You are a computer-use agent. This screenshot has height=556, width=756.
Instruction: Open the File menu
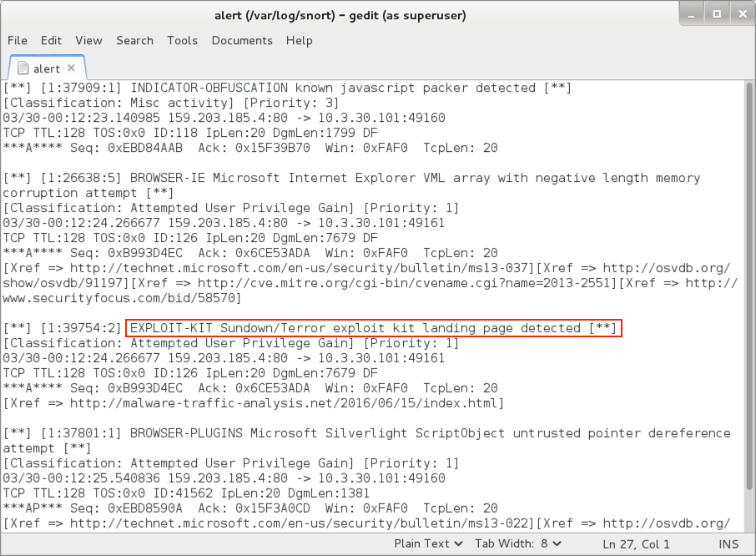click(x=18, y=41)
